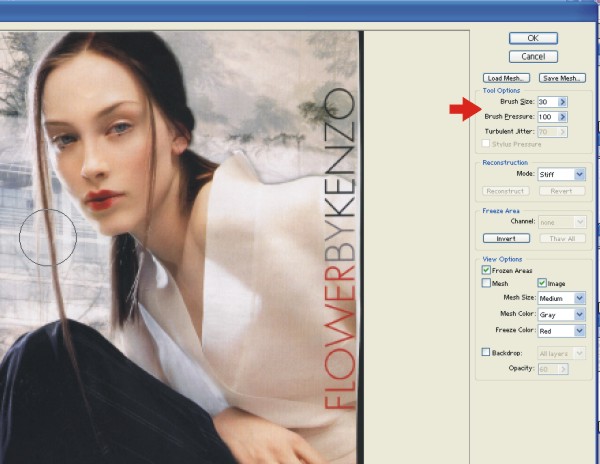The height and width of the screenshot is (464, 600).
Task: Open the Brush Size slider arrow
Action: [562, 102]
